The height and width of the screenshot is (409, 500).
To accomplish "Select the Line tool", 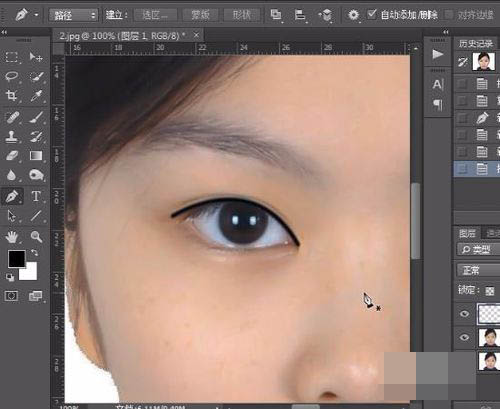I will coord(36,216).
